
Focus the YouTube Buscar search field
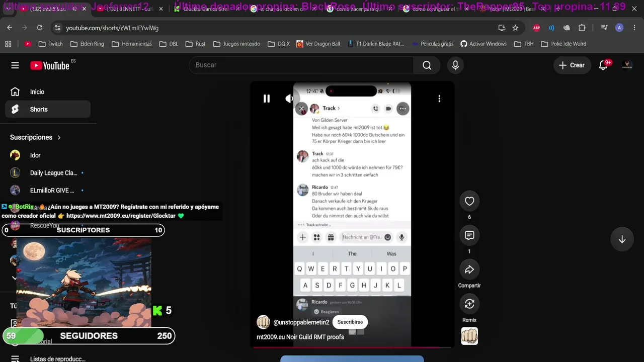[301, 65]
